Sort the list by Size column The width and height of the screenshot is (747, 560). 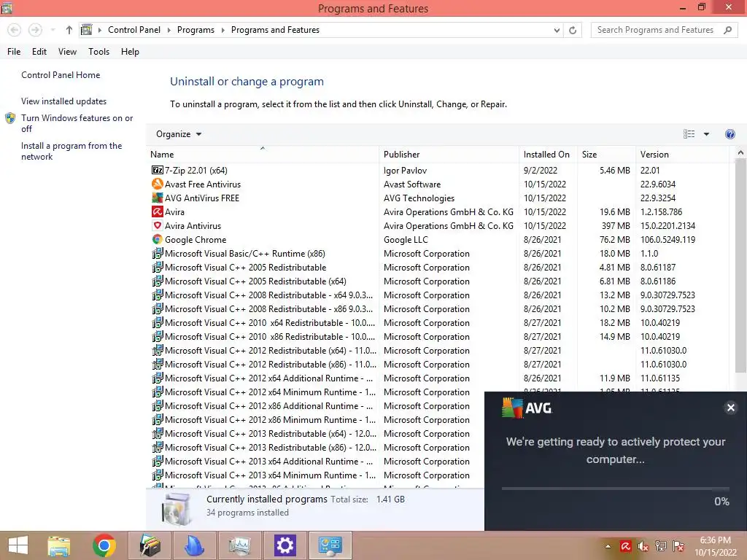click(606, 155)
